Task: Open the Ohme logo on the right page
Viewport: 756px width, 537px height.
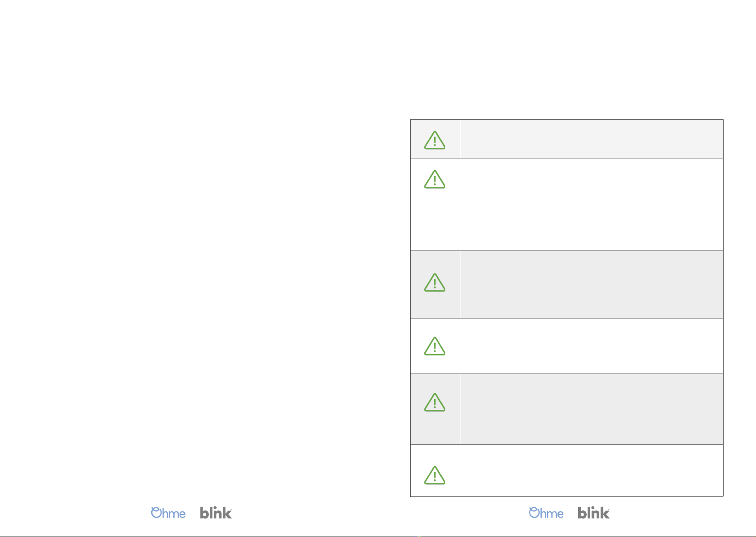Action: pos(546,513)
